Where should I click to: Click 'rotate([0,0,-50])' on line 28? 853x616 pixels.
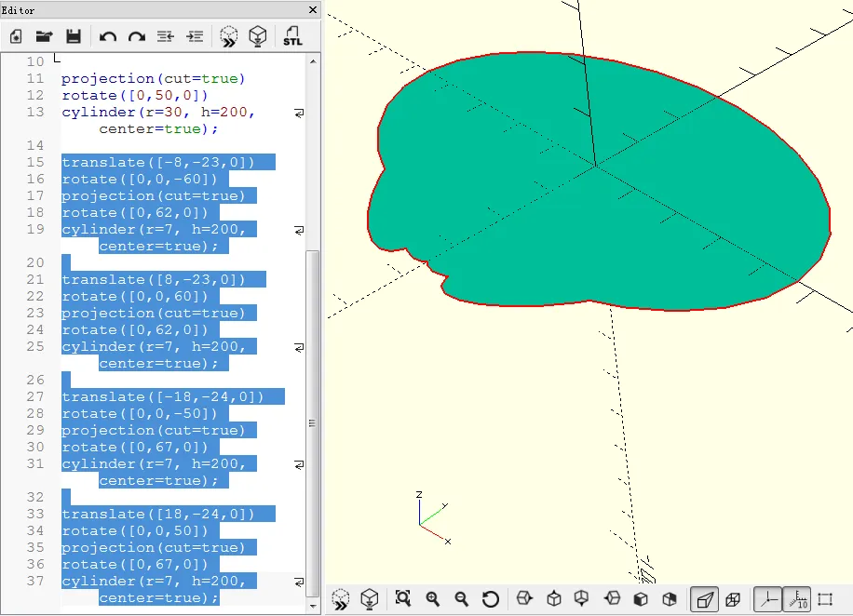tap(140, 414)
